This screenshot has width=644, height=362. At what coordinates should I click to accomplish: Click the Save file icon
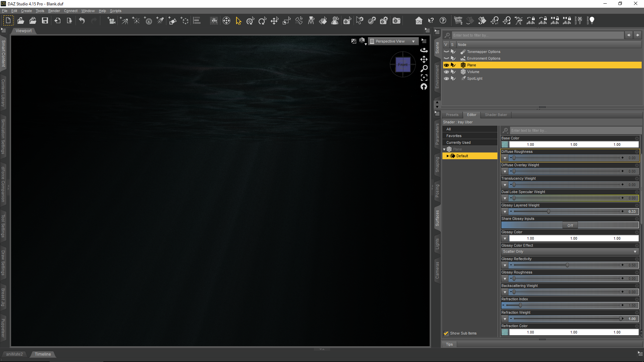pos(45,20)
